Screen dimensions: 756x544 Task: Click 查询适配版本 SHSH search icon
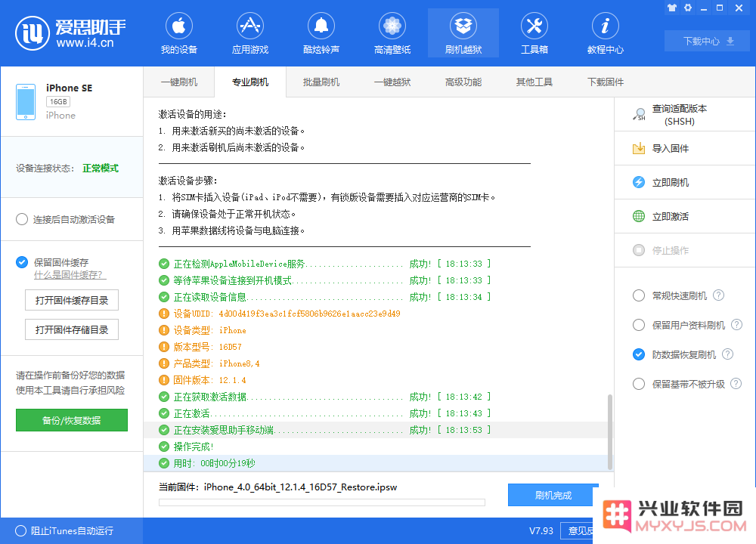639,115
